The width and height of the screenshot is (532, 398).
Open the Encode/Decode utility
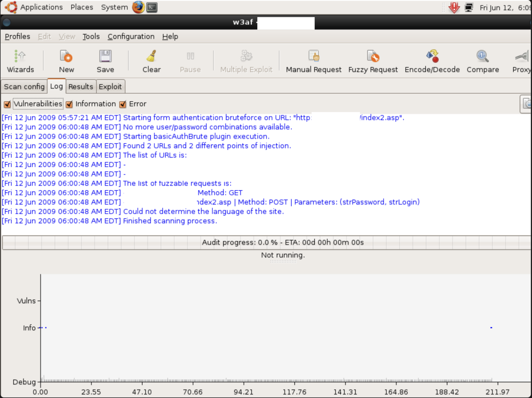pyautogui.click(x=432, y=61)
